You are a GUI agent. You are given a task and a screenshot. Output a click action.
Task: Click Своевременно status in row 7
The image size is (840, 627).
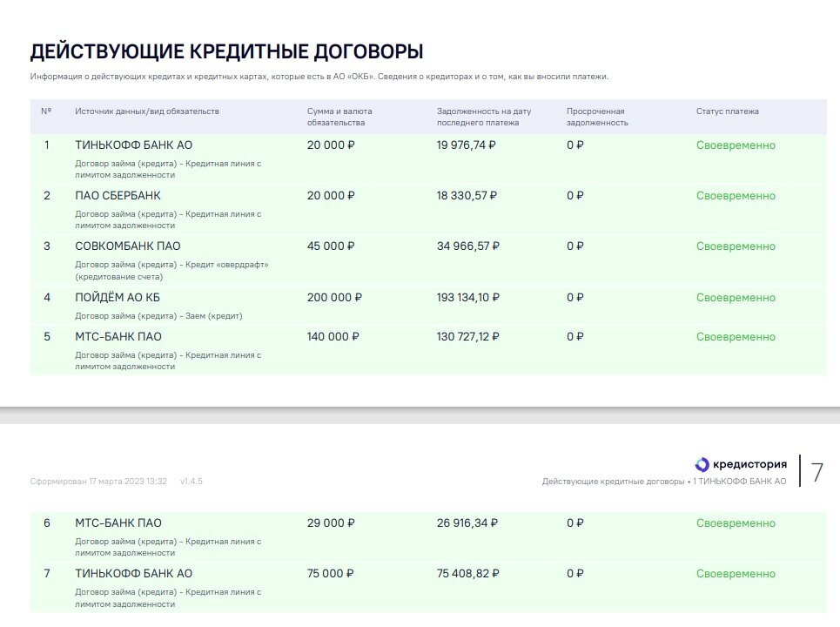(x=736, y=573)
